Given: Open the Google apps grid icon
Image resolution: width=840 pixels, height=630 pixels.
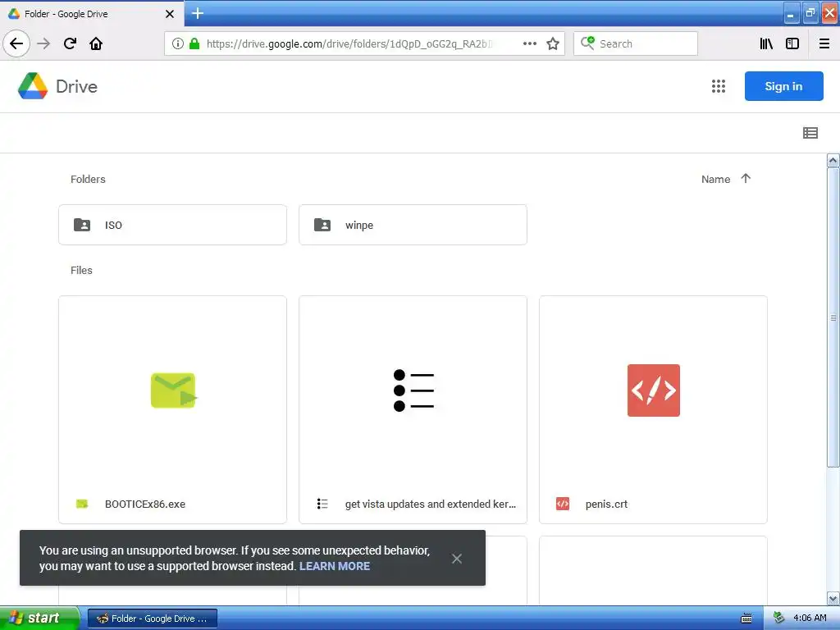Looking at the screenshot, I should click(719, 86).
